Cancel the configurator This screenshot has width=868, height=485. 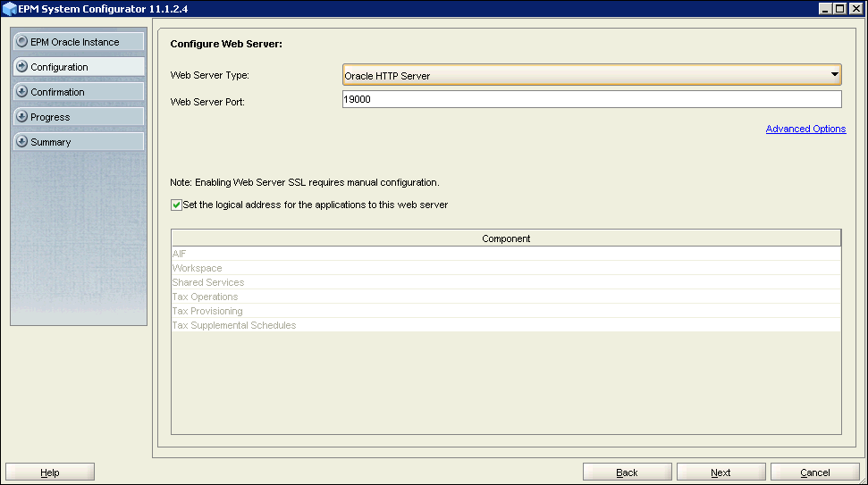(x=815, y=472)
